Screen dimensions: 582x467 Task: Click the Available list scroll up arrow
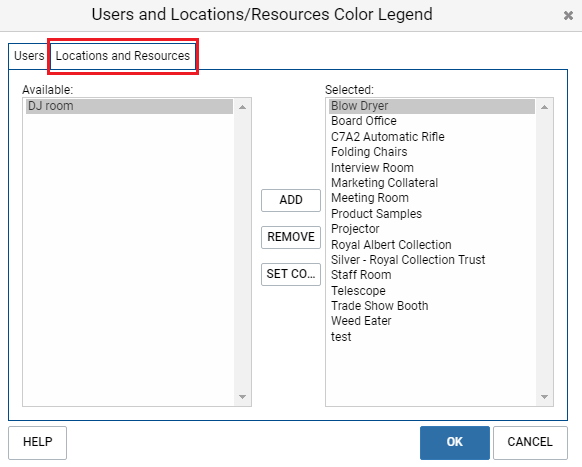coord(242,107)
